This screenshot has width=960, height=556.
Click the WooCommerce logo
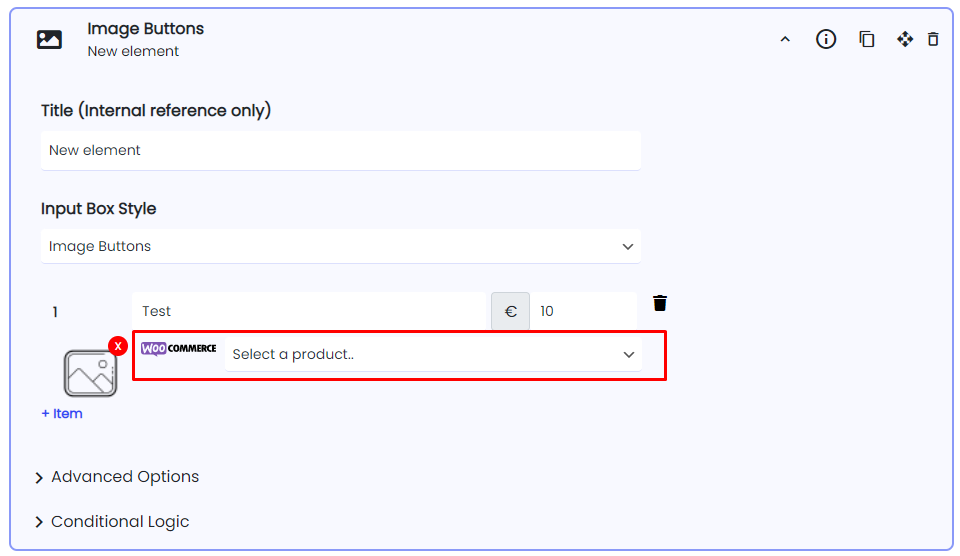coord(178,348)
